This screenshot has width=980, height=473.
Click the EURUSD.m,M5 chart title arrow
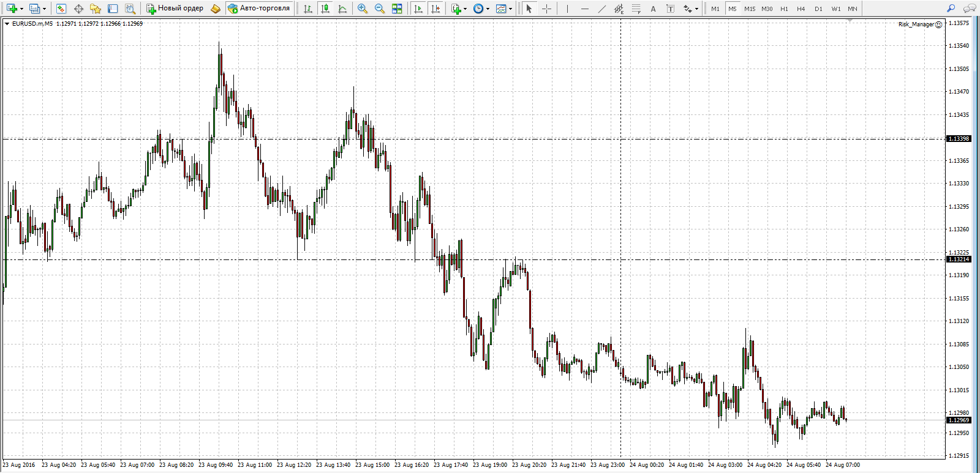click(x=7, y=24)
